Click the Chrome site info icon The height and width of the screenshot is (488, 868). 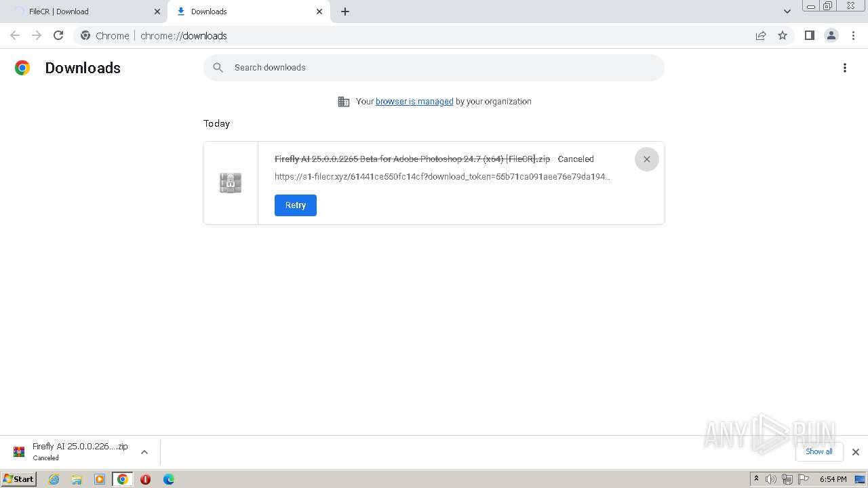click(85, 35)
